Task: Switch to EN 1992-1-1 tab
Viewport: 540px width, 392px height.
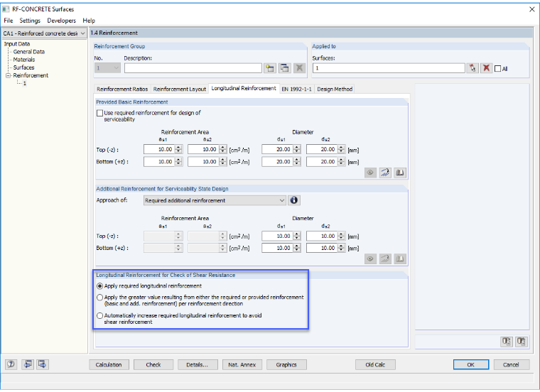Action: pyautogui.click(x=296, y=89)
